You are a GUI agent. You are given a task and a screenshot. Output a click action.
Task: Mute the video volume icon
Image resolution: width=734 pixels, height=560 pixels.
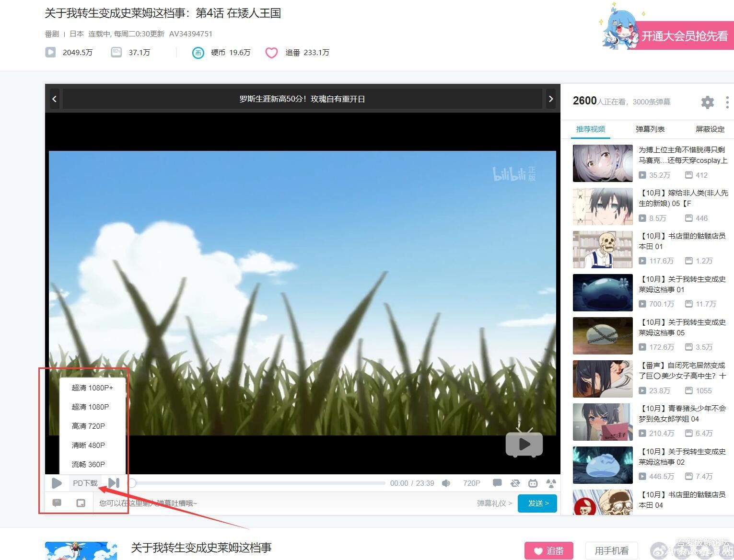pos(446,483)
